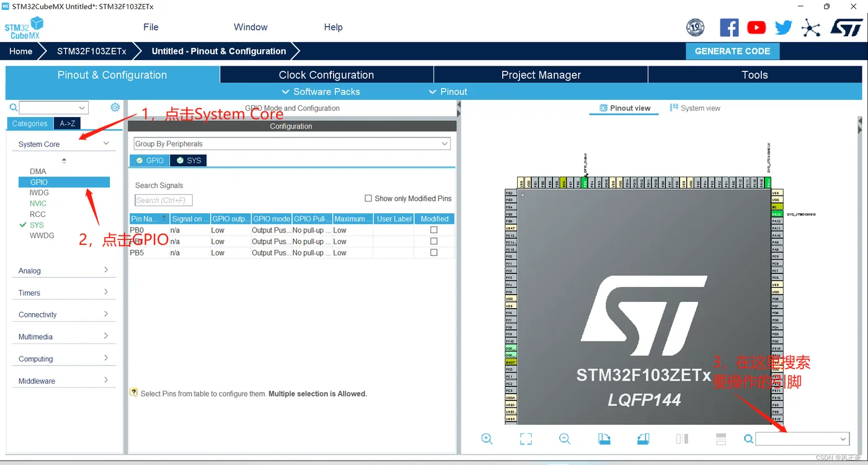Open the Window menu
Image resolution: width=868 pixels, height=465 pixels.
(250, 27)
